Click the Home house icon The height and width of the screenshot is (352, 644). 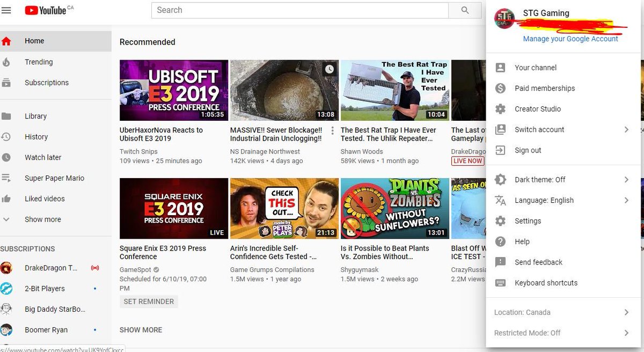click(x=6, y=41)
